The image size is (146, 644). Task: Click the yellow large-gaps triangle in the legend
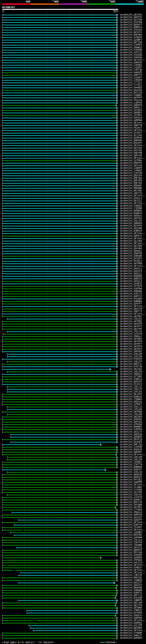click(x=19, y=642)
